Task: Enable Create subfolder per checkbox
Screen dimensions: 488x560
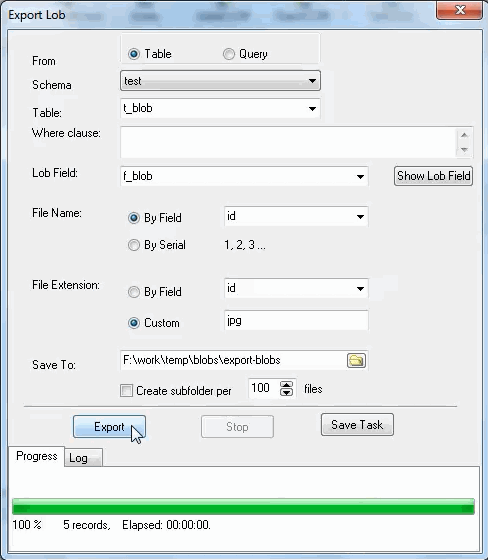Action: (x=126, y=391)
